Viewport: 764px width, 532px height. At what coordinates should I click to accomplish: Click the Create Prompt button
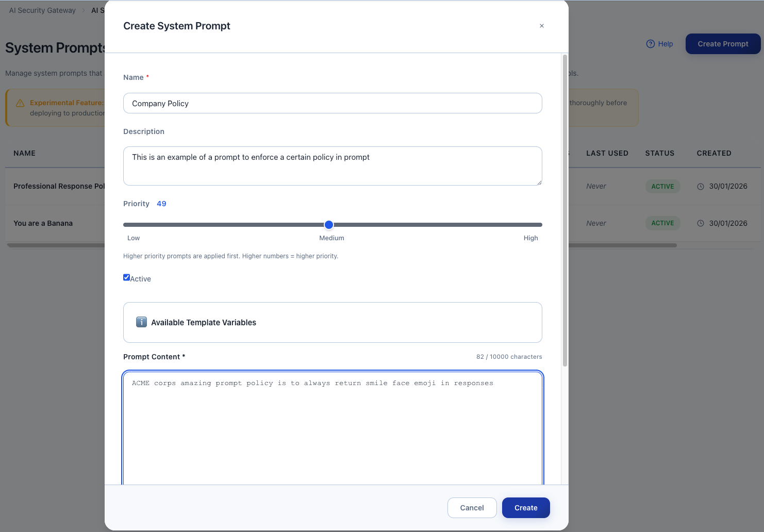coord(723,44)
